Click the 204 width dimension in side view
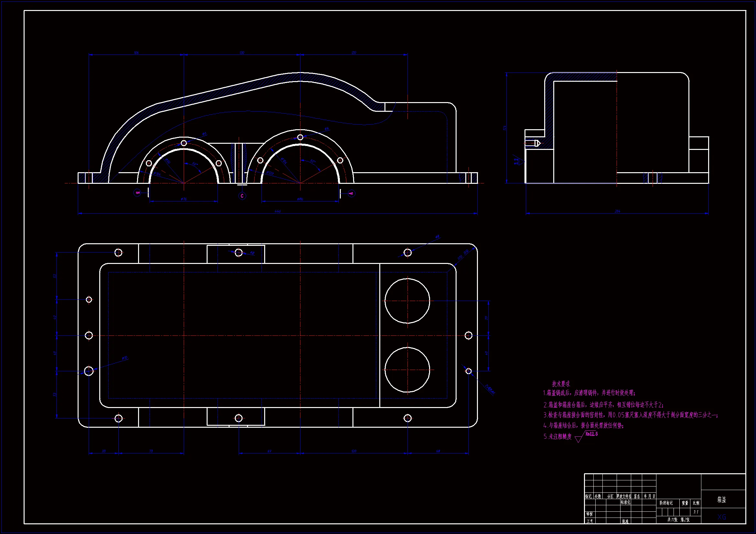 617,211
